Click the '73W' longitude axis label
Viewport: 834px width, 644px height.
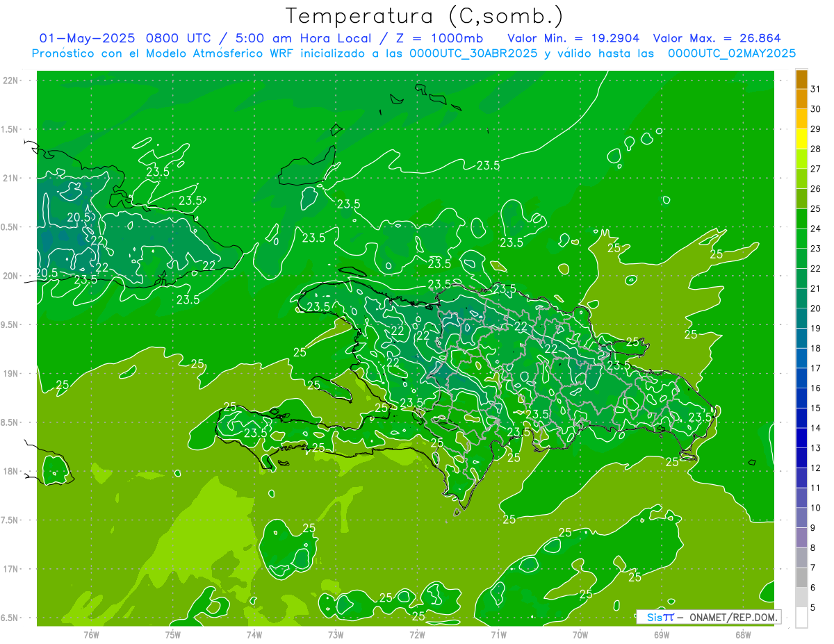pyautogui.click(x=336, y=634)
